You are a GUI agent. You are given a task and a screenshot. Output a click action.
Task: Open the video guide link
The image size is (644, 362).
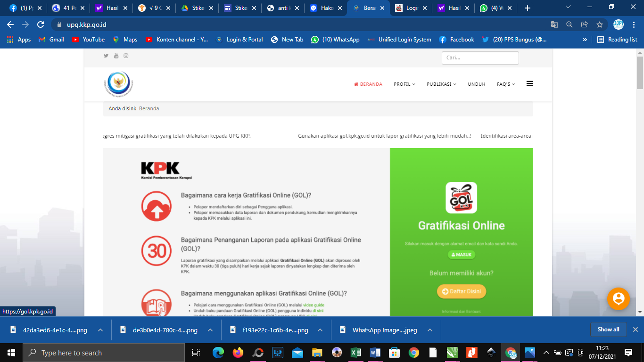(x=314, y=305)
